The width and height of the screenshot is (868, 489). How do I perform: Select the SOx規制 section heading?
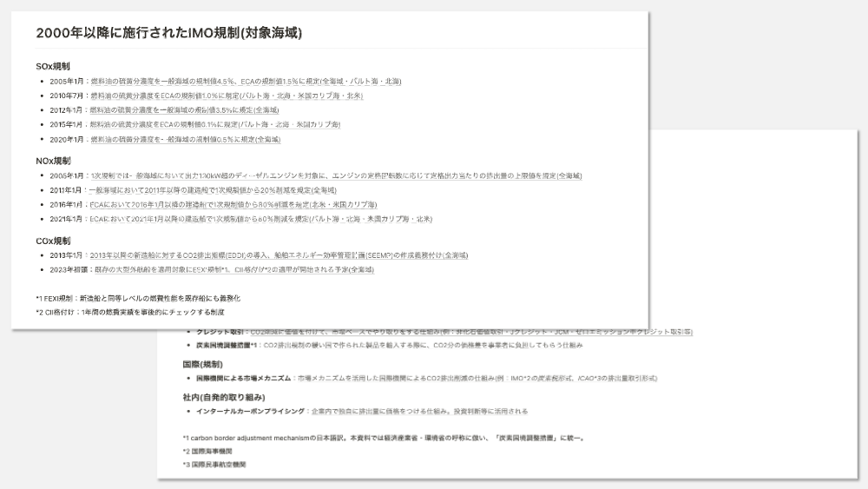53,66
